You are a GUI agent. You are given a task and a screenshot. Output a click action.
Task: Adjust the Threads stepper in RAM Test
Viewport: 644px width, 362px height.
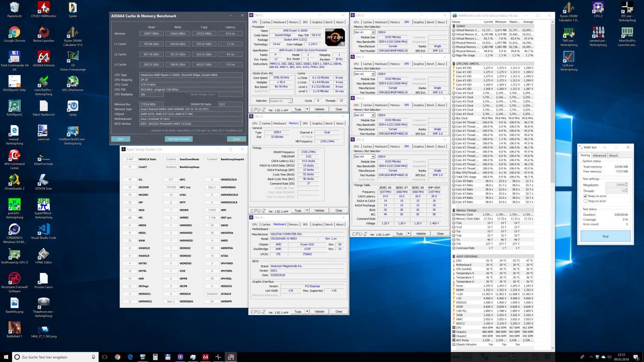626,191
